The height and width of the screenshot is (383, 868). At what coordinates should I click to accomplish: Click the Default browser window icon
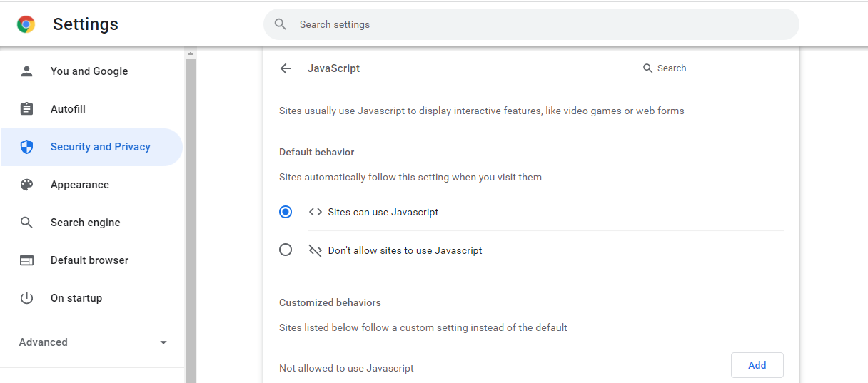coord(26,260)
